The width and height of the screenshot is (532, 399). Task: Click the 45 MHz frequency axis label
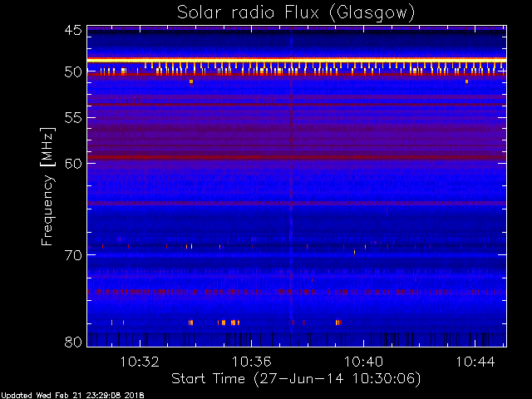pyautogui.click(x=73, y=30)
